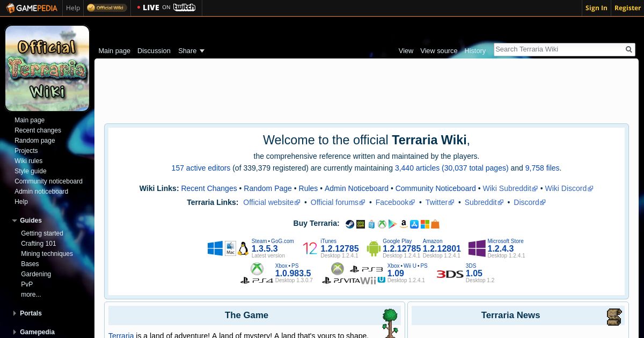Click the Steam store icon
Viewport: 644px width, 338px height.
tap(350, 224)
